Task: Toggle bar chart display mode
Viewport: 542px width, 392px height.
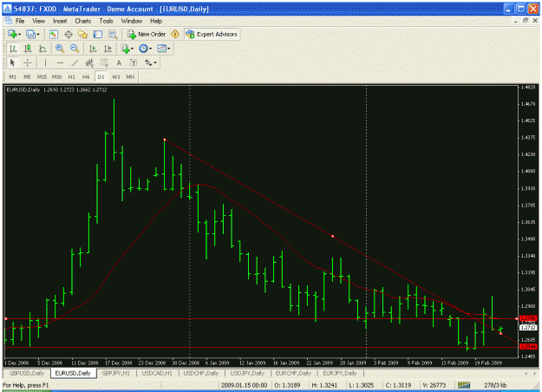Action: (13, 49)
